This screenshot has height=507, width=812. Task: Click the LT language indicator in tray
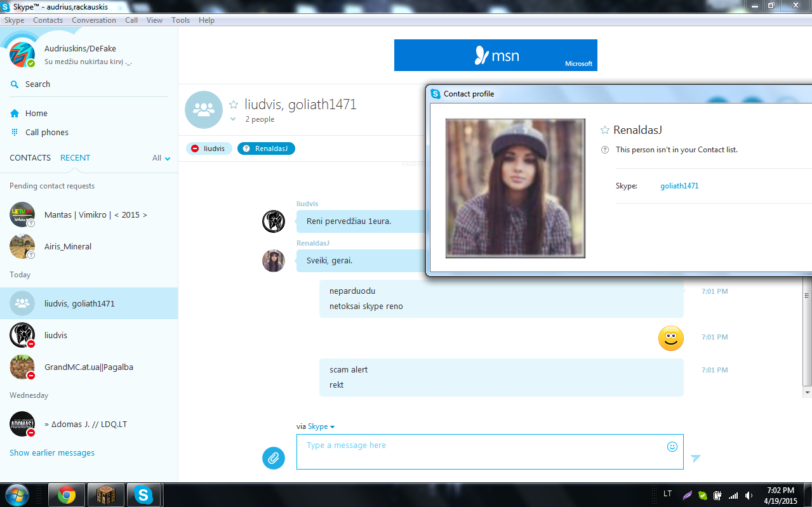click(668, 494)
